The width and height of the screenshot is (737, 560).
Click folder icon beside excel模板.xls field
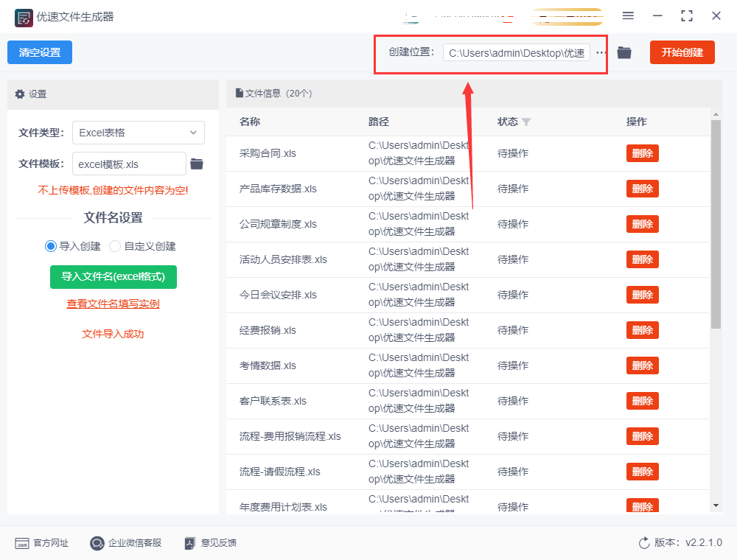coord(197,164)
